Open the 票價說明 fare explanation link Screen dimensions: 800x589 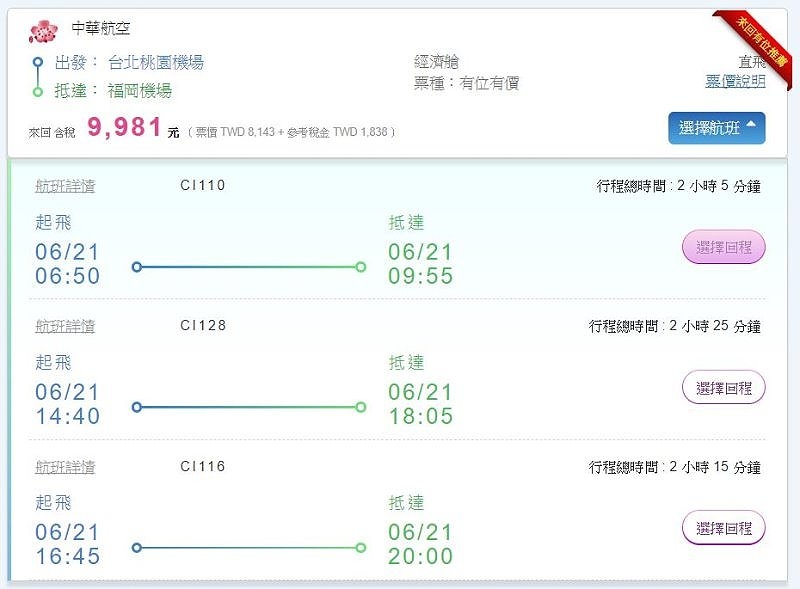pyautogui.click(x=735, y=82)
